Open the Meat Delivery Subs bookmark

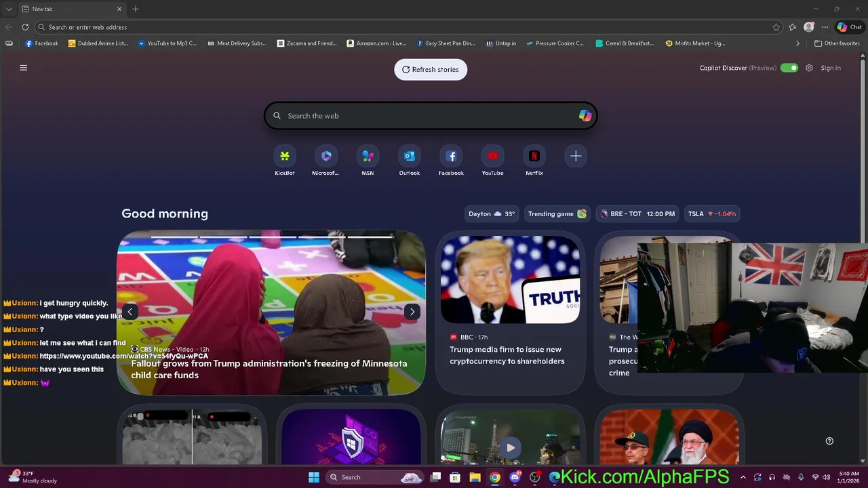click(x=237, y=43)
